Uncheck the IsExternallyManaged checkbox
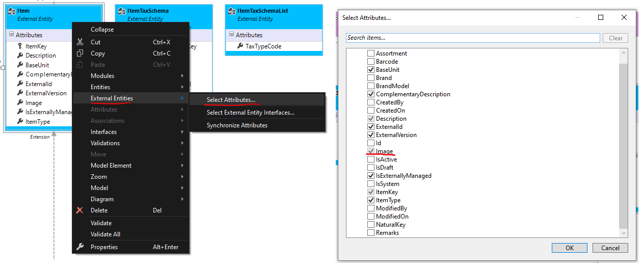 tap(371, 176)
